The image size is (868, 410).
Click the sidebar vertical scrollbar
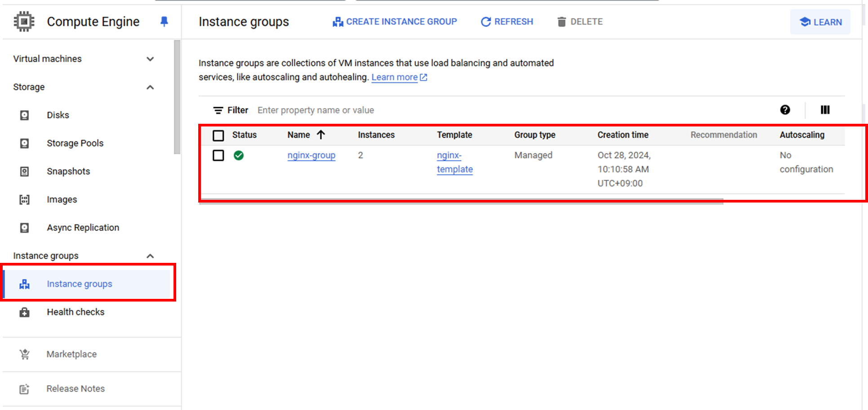point(177,97)
